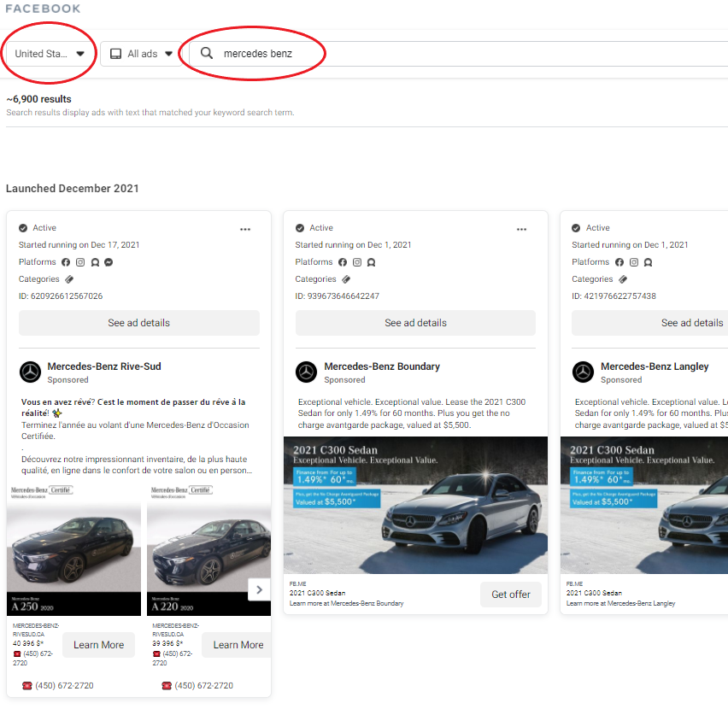Image resolution: width=728 pixels, height=709 pixels.
Task: Open the United States country dropdown
Action: (50, 54)
